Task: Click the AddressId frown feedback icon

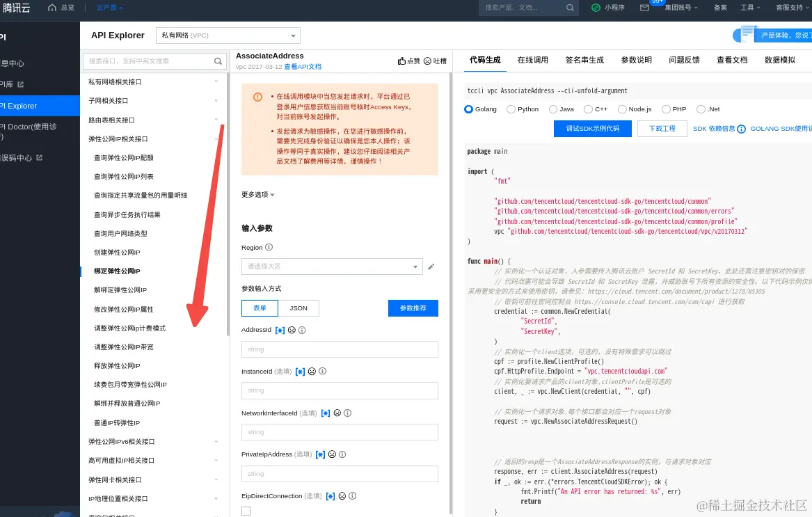Action: [x=292, y=330]
